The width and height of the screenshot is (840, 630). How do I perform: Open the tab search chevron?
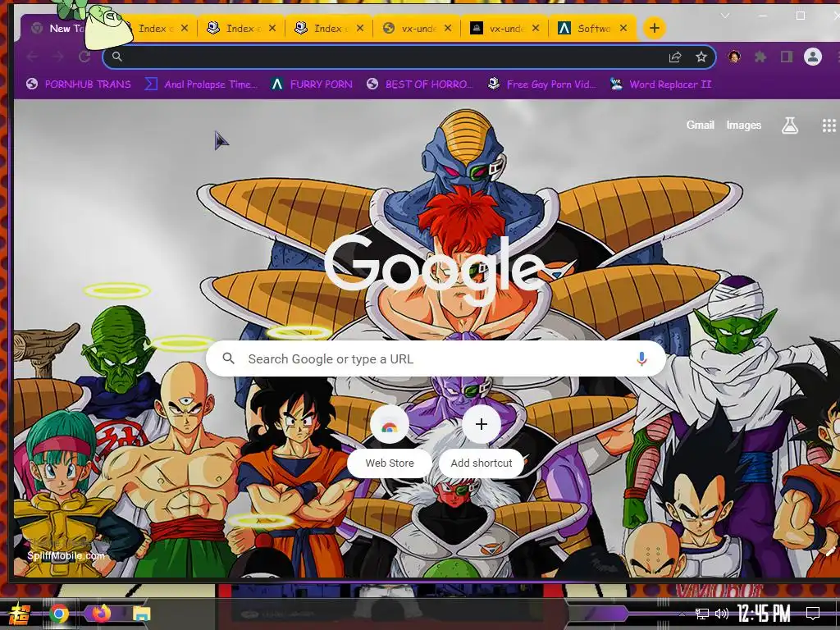725,16
